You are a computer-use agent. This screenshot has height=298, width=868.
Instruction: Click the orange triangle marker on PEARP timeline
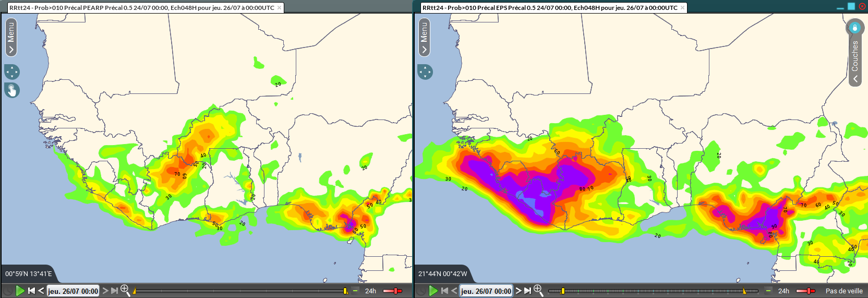click(135, 291)
